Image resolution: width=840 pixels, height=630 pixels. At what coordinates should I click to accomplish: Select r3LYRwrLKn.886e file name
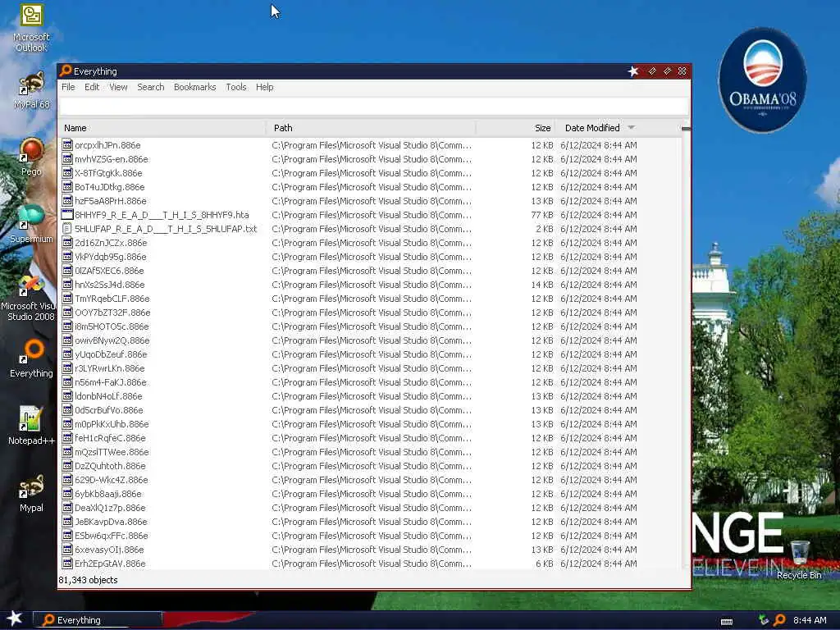[110, 367]
